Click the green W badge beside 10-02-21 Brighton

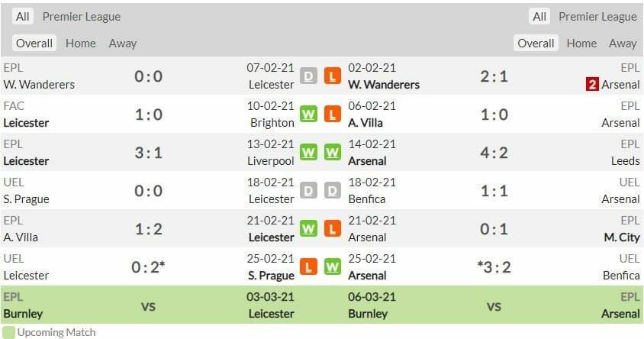click(x=309, y=115)
